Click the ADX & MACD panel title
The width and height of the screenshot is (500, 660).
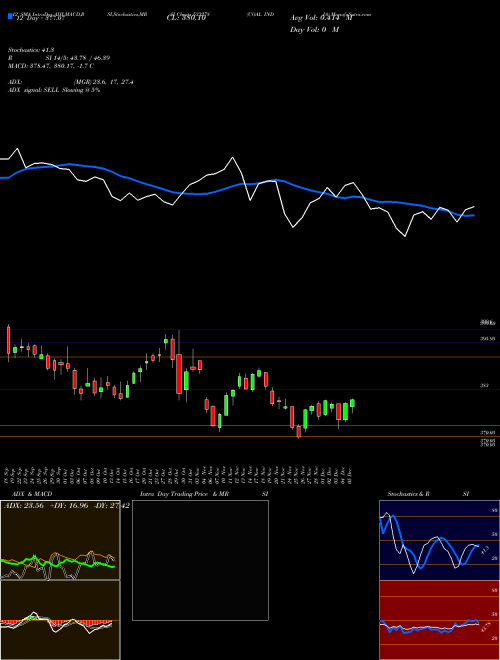coord(30,494)
